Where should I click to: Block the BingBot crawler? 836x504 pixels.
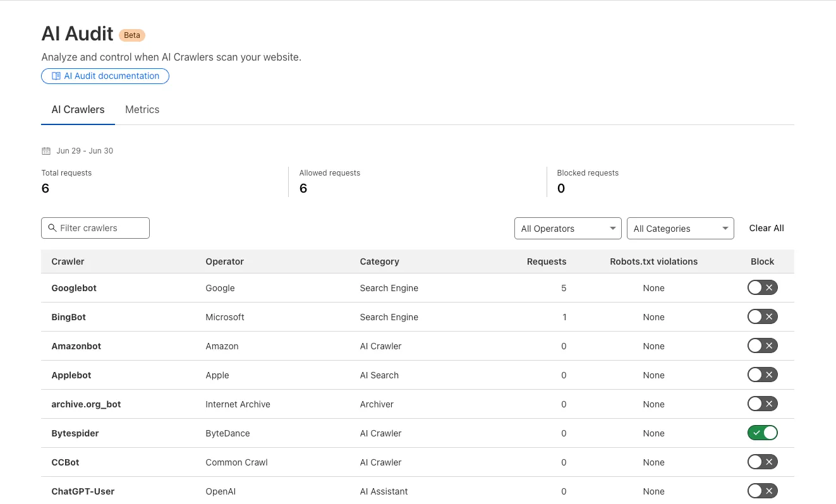(x=762, y=317)
